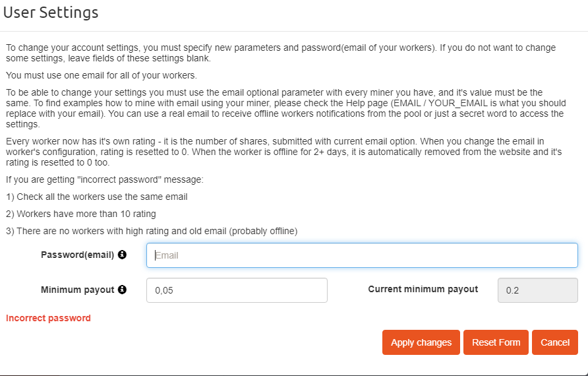Click the red Incorrect password error message
Viewport: 588px width, 376px height.
(x=48, y=318)
